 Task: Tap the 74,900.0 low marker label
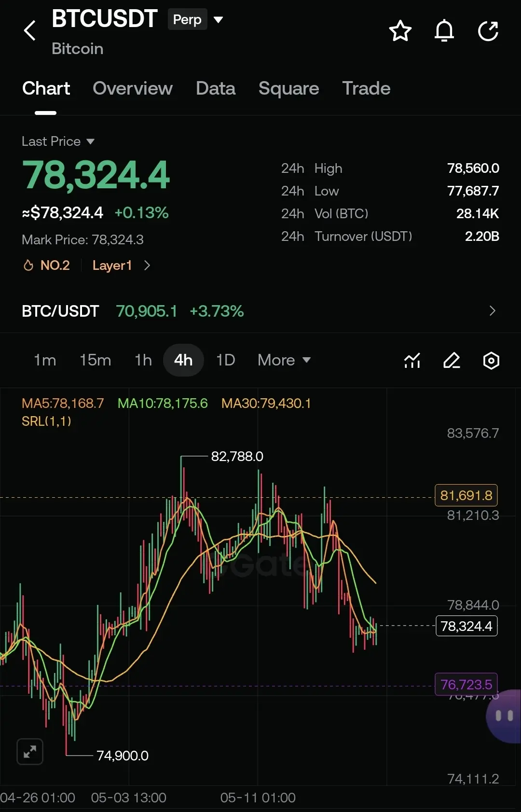tap(123, 756)
